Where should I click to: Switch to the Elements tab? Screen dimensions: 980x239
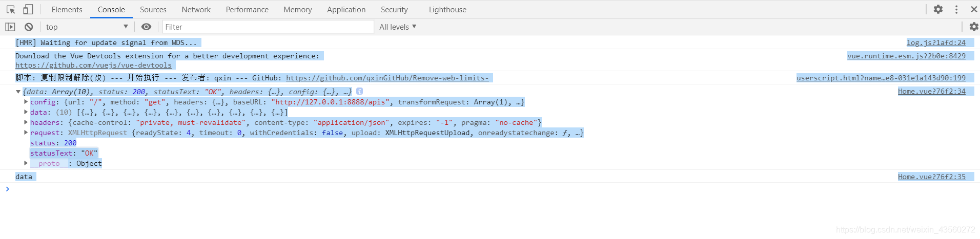tap(67, 9)
